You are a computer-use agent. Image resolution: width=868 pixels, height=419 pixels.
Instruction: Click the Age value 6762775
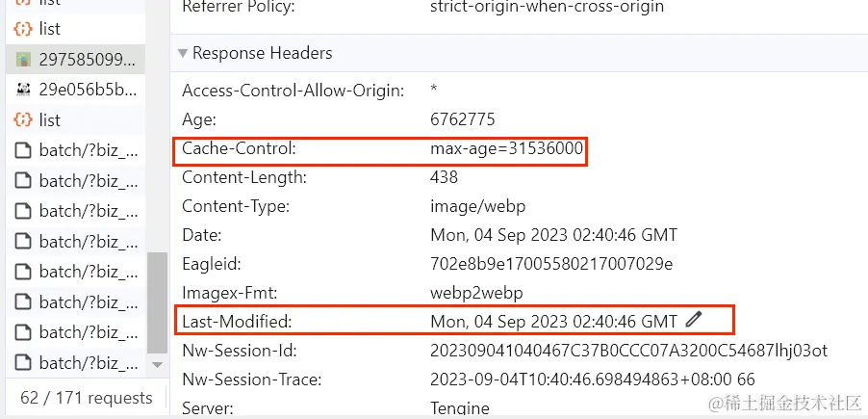click(x=463, y=119)
